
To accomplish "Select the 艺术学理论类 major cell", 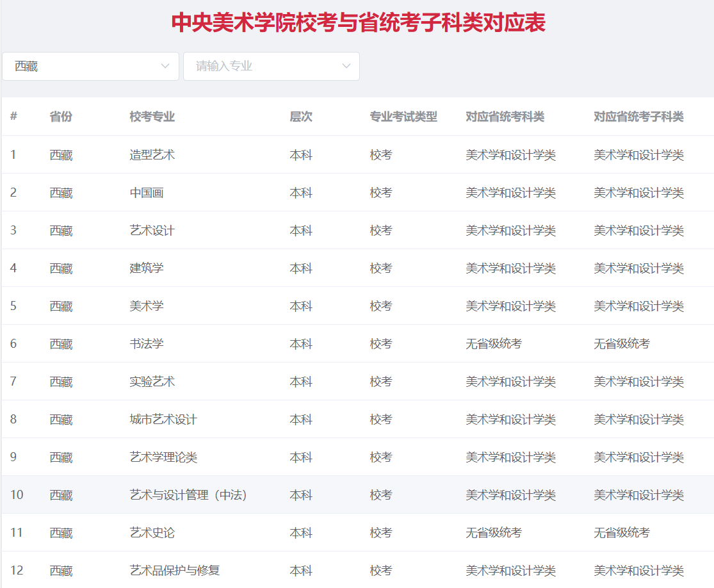I will click(x=163, y=457).
